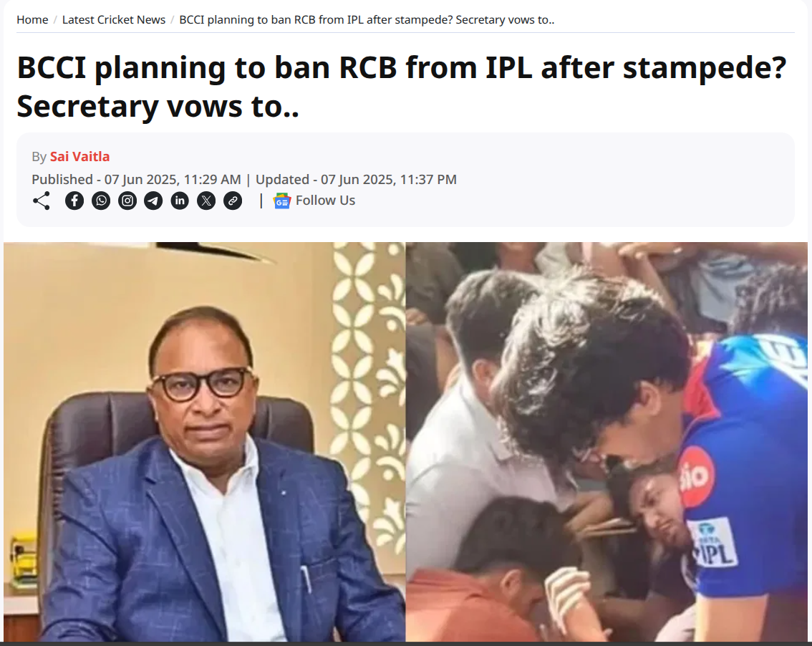812x646 pixels.
Task: Go to Latest Cricket News breadcrumb
Action: 114,19
